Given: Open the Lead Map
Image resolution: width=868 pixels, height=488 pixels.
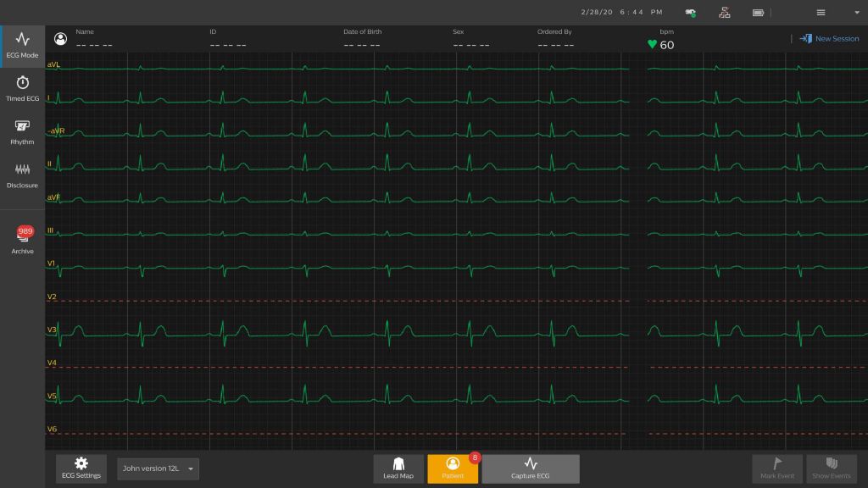Looking at the screenshot, I should pyautogui.click(x=398, y=469).
